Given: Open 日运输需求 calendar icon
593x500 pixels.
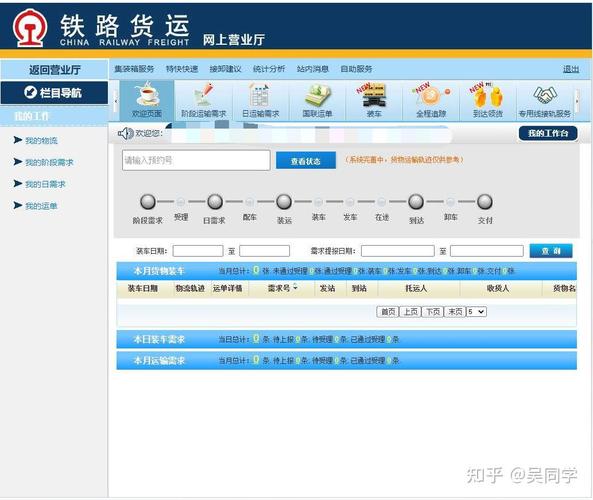Looking at the screenshot, I should (260, 95).
